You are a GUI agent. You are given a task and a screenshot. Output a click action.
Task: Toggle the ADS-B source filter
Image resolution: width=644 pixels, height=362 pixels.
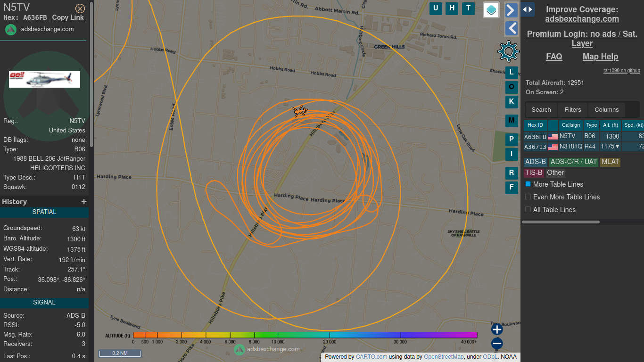point(536,162)
